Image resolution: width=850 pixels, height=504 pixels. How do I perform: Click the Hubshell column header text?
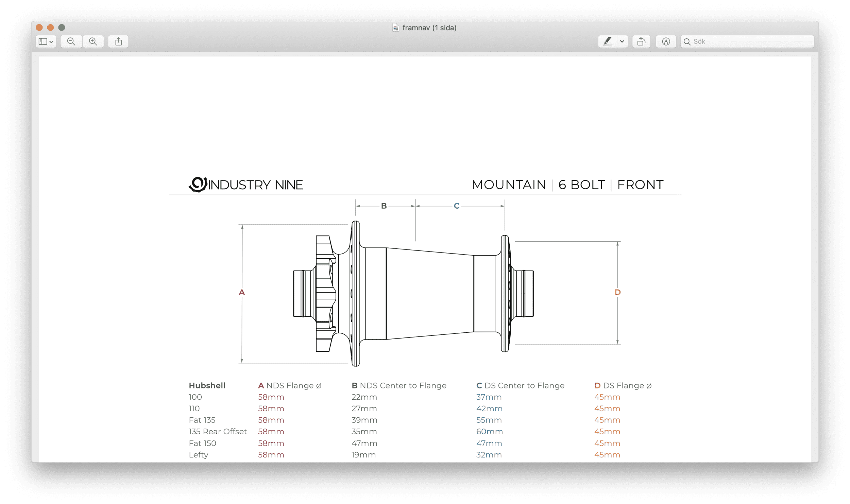[x=207, y=385]
